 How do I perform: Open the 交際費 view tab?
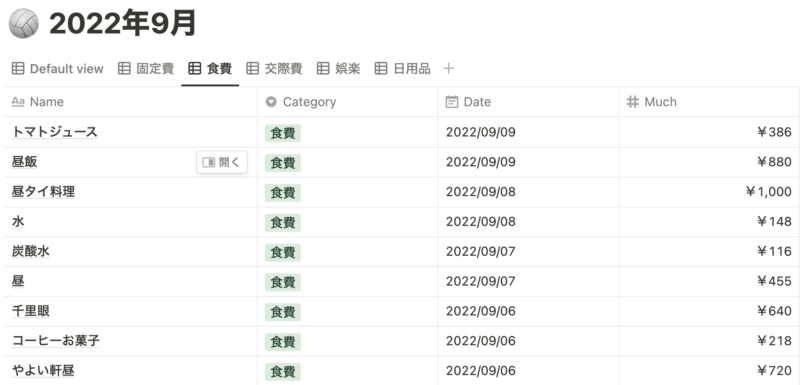(274, 68)
